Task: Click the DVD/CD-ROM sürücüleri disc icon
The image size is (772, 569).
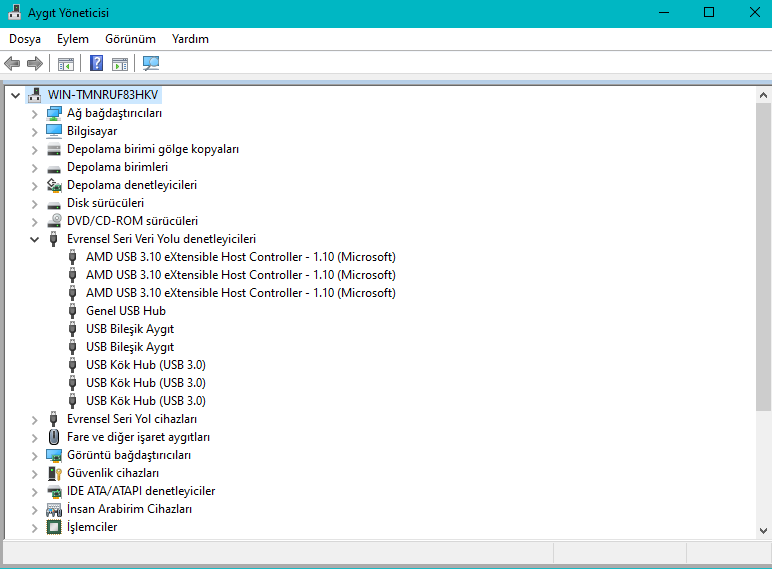Action: click(x=54, y=221)
